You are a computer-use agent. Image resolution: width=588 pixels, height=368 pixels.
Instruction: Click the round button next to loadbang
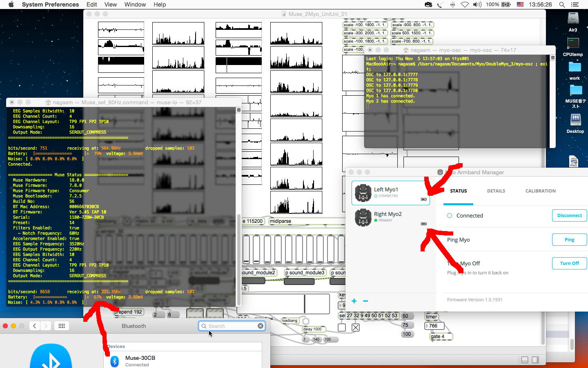click(x=306, y=321)
